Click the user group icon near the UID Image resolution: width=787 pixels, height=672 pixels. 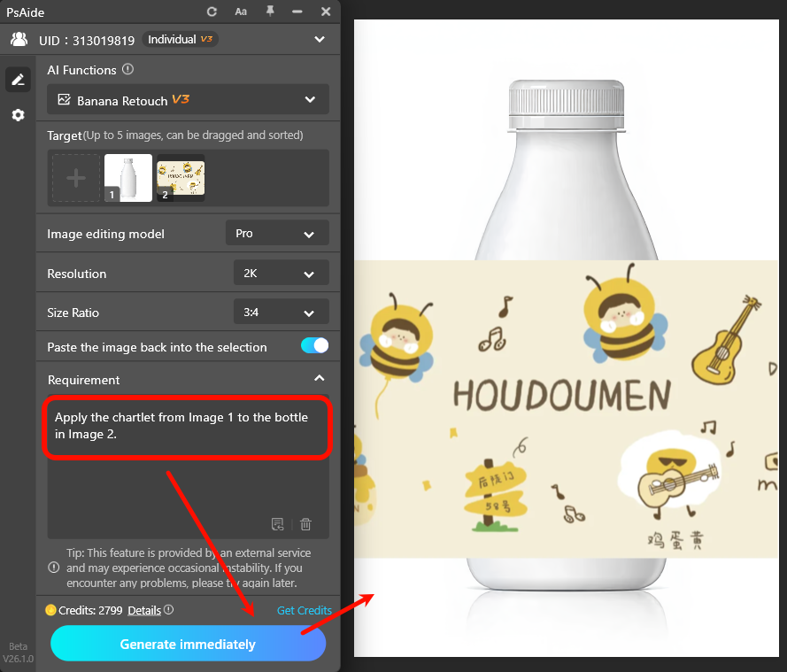tap(19, 39)
